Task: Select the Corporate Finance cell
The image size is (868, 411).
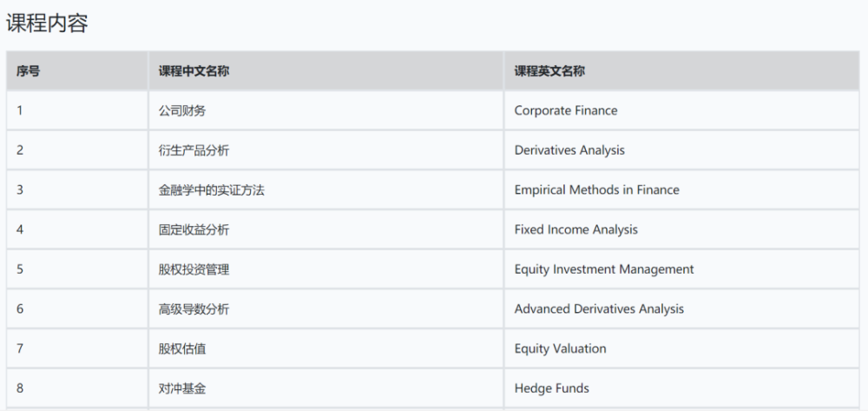Action: [566, 110]
